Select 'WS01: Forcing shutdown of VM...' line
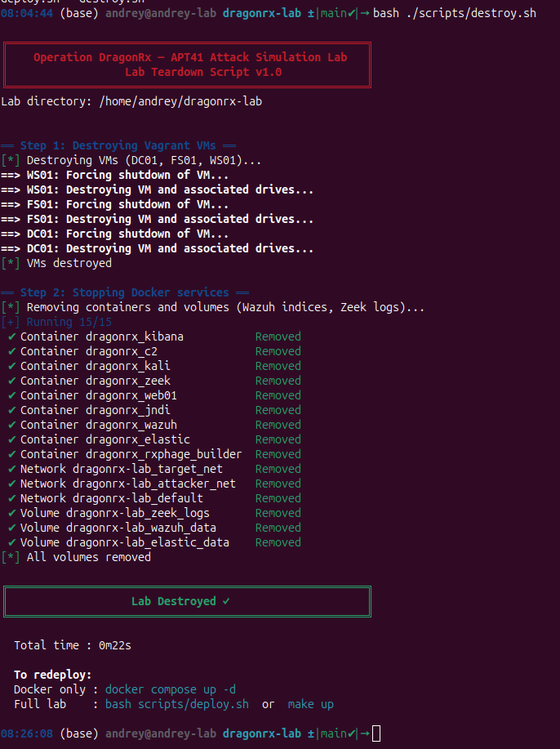 (114, 175)
